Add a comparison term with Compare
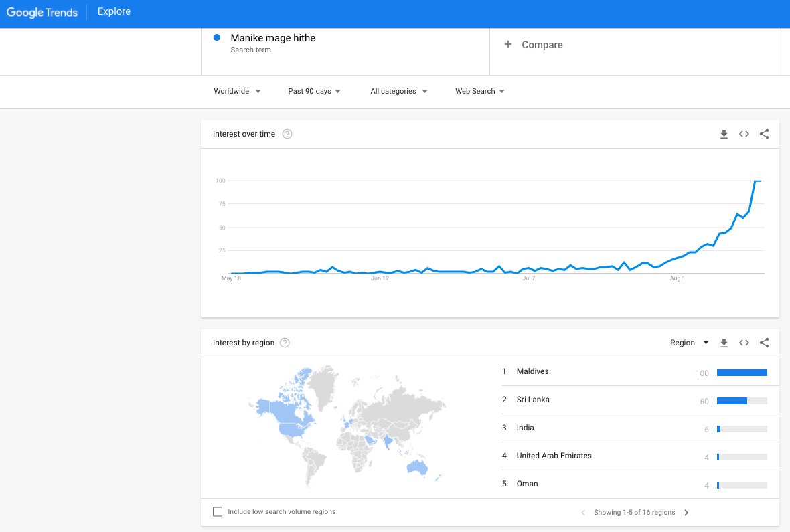This screenshot has width=790, height=532. 542,45
